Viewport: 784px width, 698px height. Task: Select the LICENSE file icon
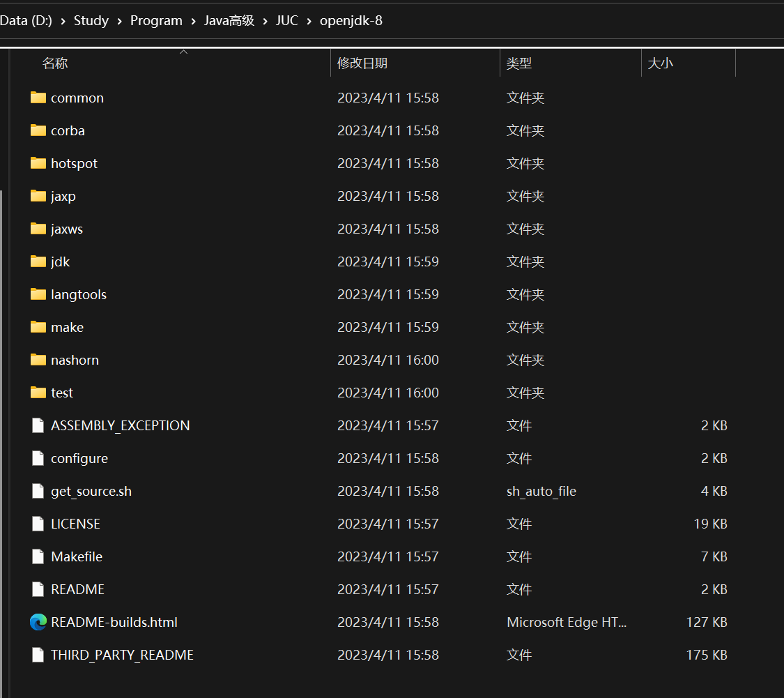(38, 524)
